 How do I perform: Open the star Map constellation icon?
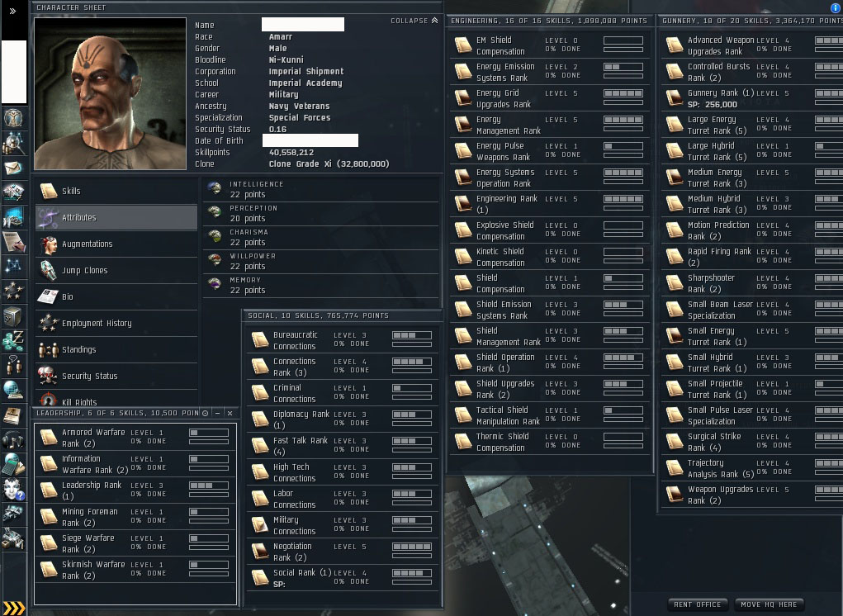[x=13, y=266]
